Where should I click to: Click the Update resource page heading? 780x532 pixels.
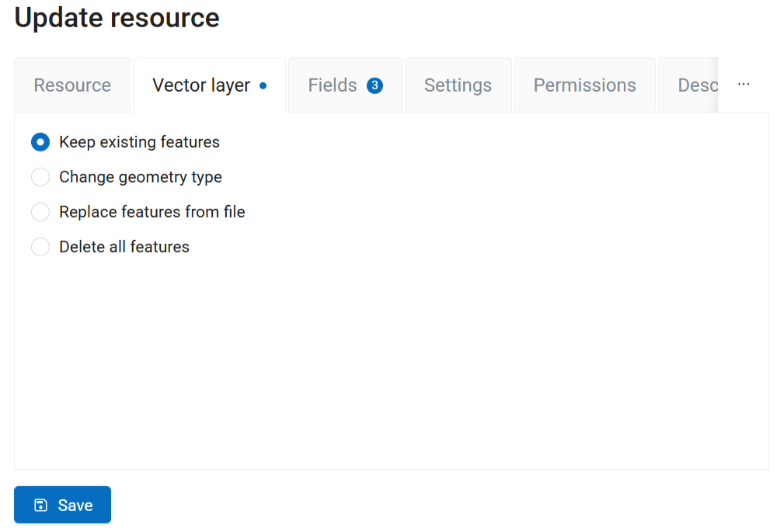[x=117, y=18]
